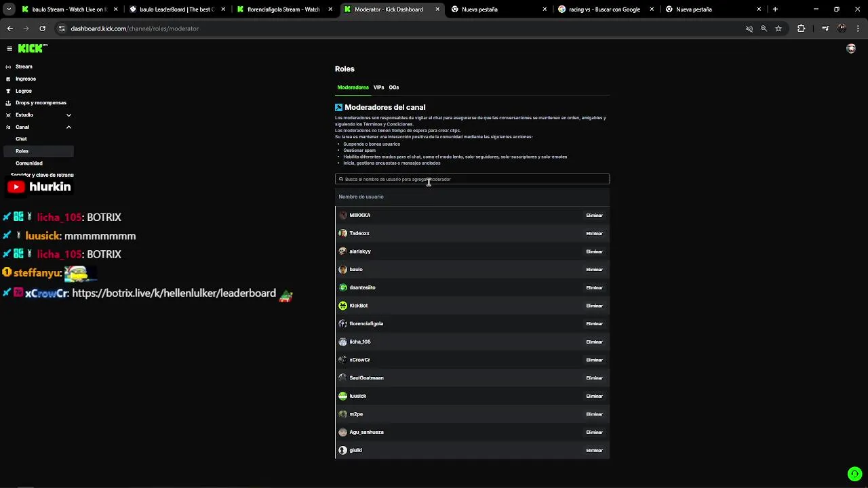This screenshot has width=868, height=488.
Task: Remove KickBot with Eliminar
Action: point(594,306)
